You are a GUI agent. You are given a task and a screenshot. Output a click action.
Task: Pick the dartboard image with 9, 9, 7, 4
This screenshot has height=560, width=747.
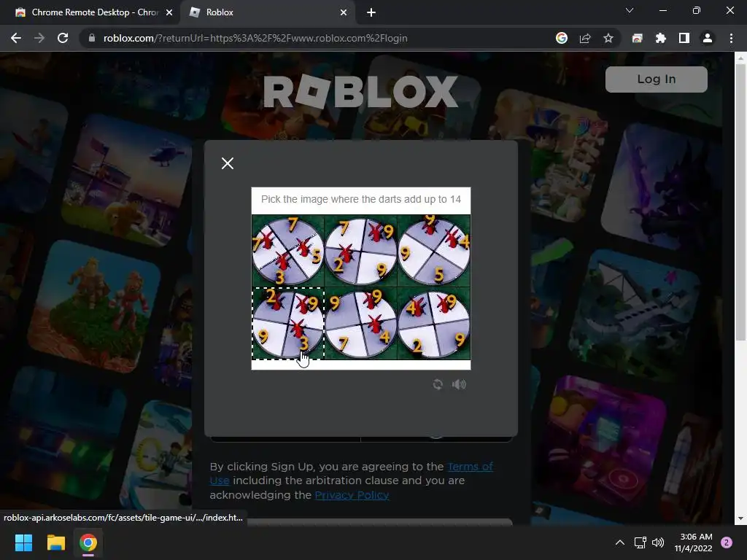(x=360, y=323)
